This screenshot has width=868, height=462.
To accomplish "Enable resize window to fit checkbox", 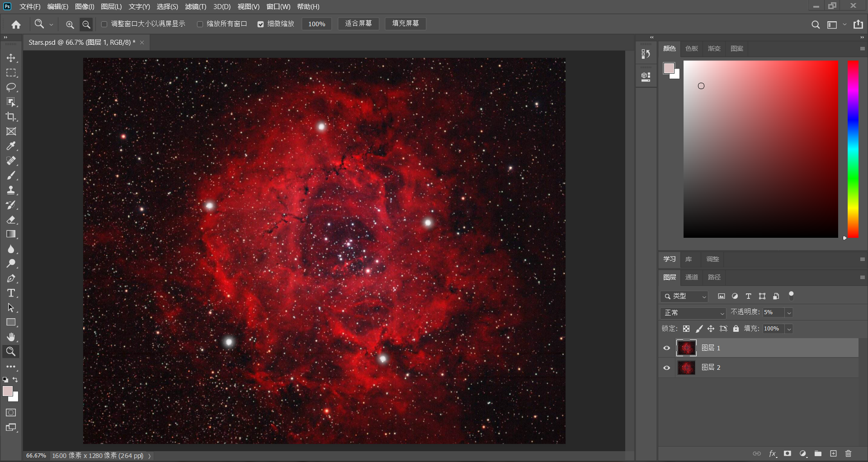I will coord(104,24).
